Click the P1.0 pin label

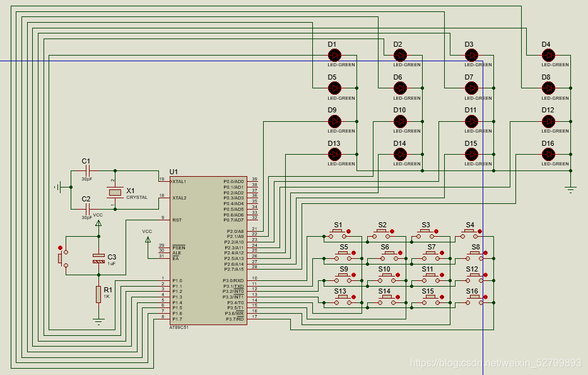(x=177, y=281)
